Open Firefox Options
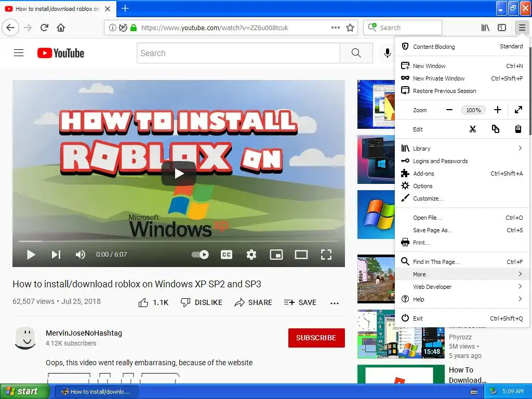The image size is (532, 399). pos(462,186)
